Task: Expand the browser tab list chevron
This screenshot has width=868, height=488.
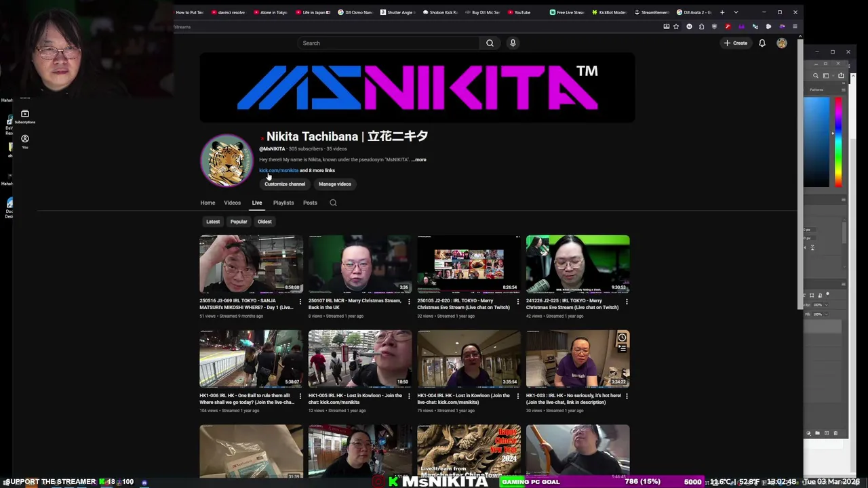Action: (x=736, y=12)
